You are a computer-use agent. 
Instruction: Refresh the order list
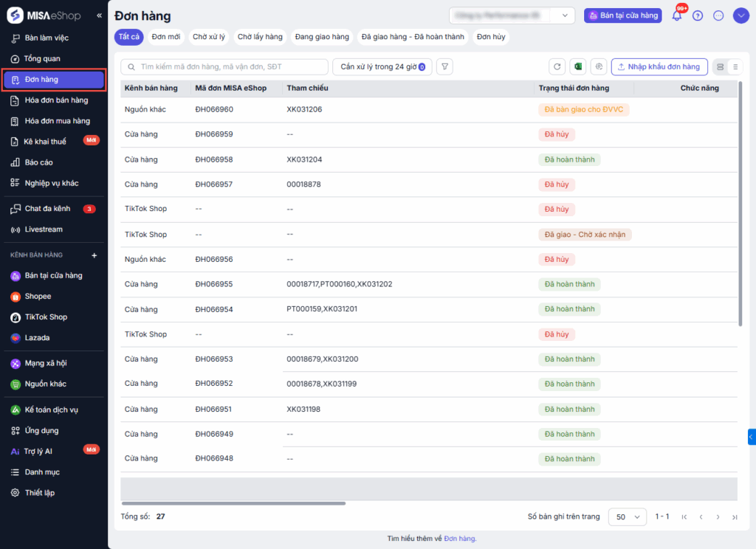[557, 67]
